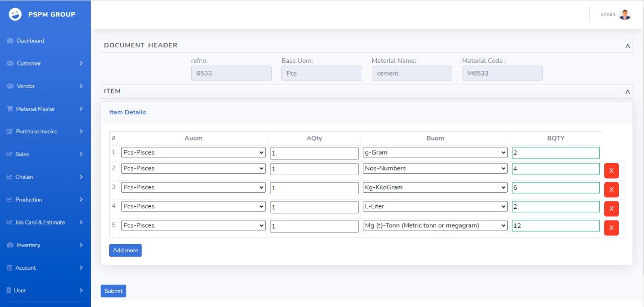The width and height of the screenshot is (644, 307).
Task: Expand the Job Card & Estimate menu
Action: (x=45, y=222)
